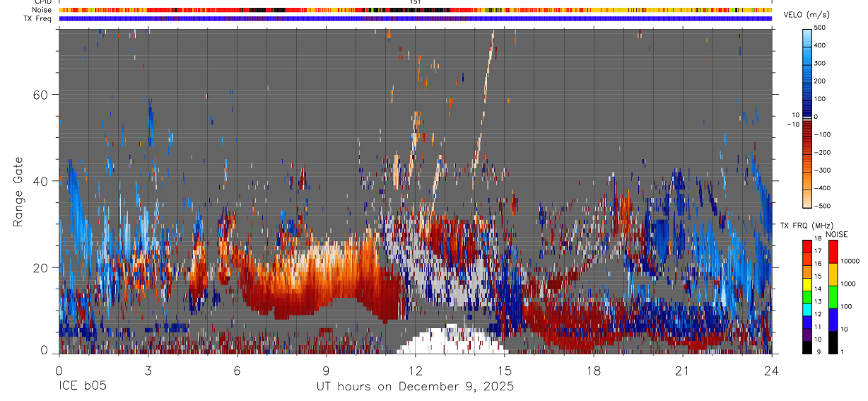Click the multicolored Noise strip above the plot
The height and width of the screenshot is (401, 868).
tap(415, 10)
